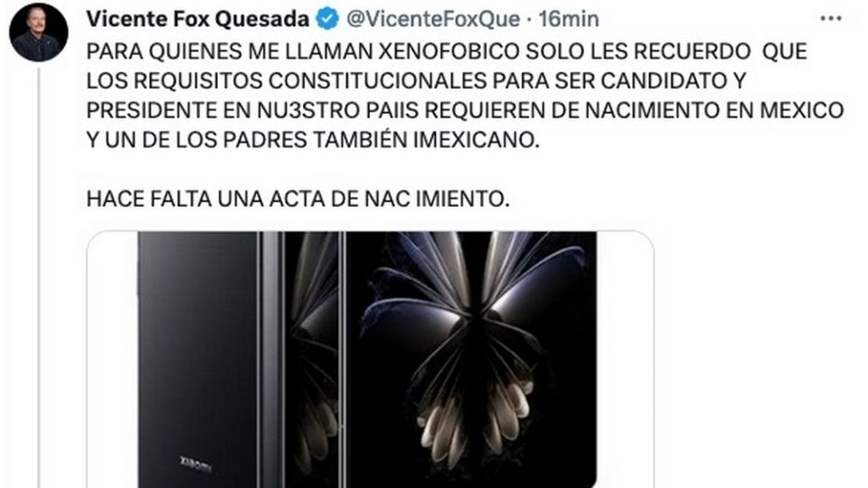Open the @VicenteFoxQue handle link
The height and width of the screenshot is (488, 868).
click(433, 19)
